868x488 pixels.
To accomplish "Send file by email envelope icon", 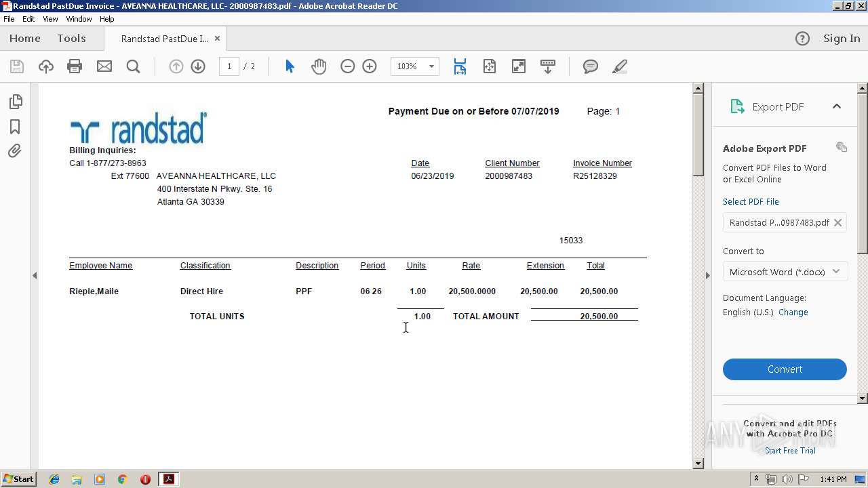I will tap(104, 66).
